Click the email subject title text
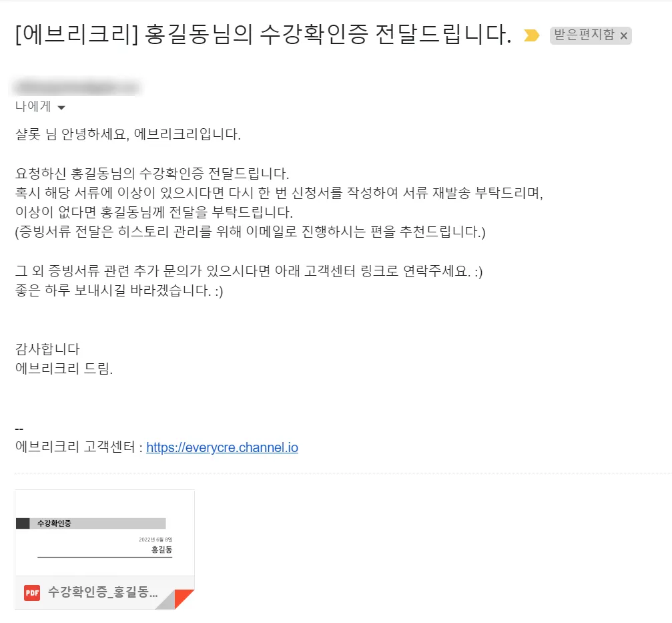 tap(262, 35)
